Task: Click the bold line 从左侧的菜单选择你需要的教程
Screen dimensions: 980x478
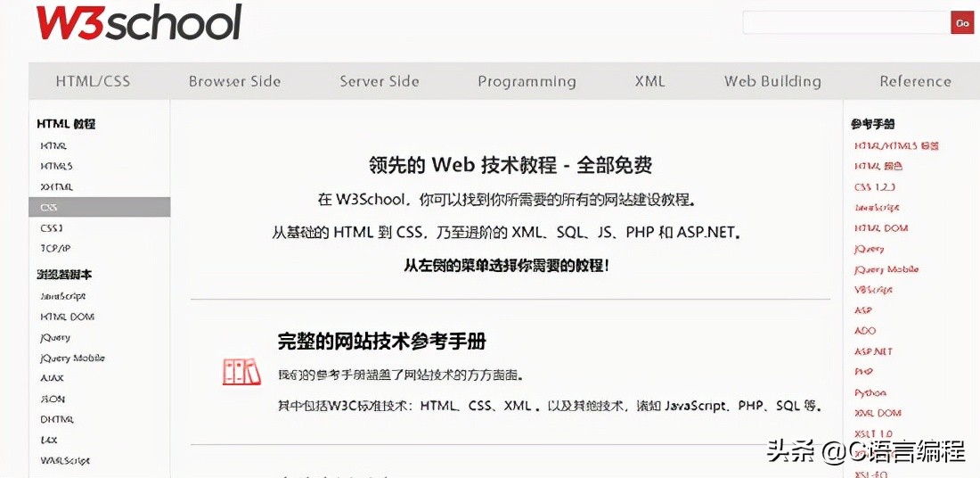Action: [x=506, y=265]
